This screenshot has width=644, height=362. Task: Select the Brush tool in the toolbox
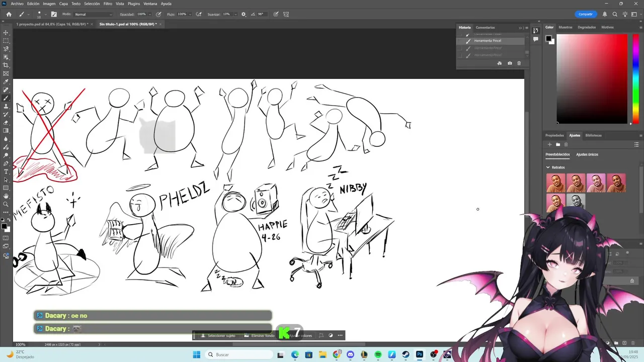6,98
